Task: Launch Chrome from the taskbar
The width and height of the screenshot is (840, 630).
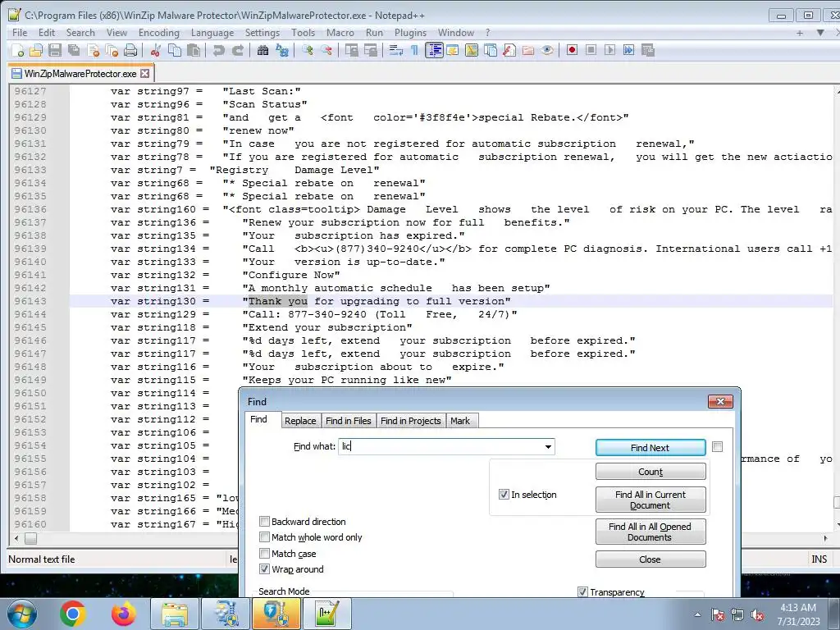Action: click(73, 614)
